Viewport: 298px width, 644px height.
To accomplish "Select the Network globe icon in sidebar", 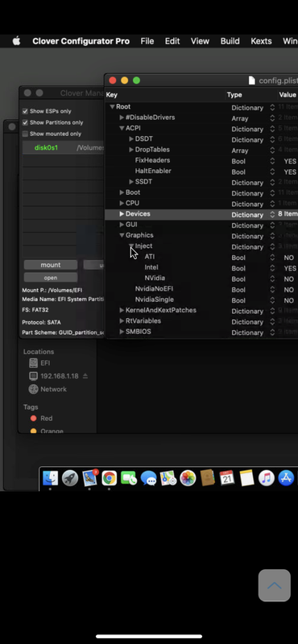I will tap(33, 390).
